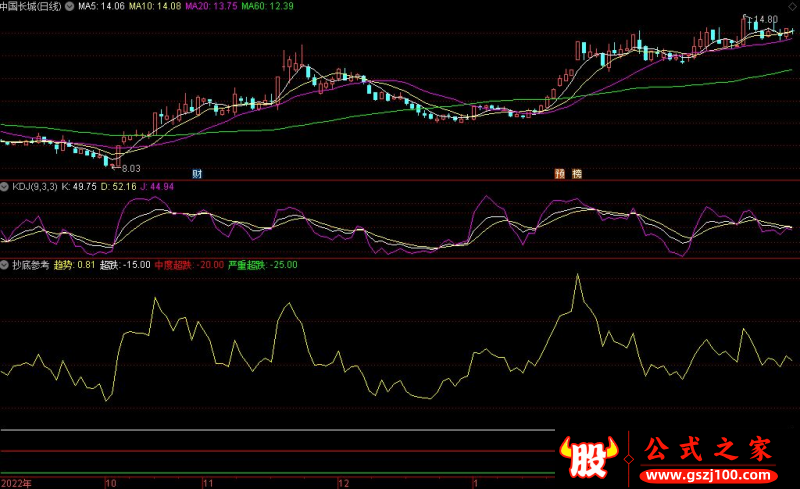Click the 中度超跌: -20.00 value
The image size is (800, 489).
click(x=189, y=265)
